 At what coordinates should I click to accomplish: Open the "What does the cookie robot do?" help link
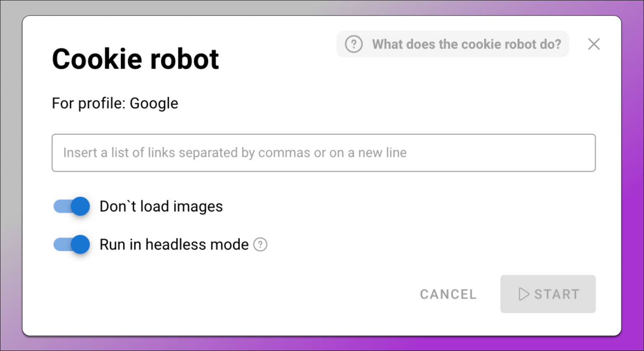click(466, 44)
